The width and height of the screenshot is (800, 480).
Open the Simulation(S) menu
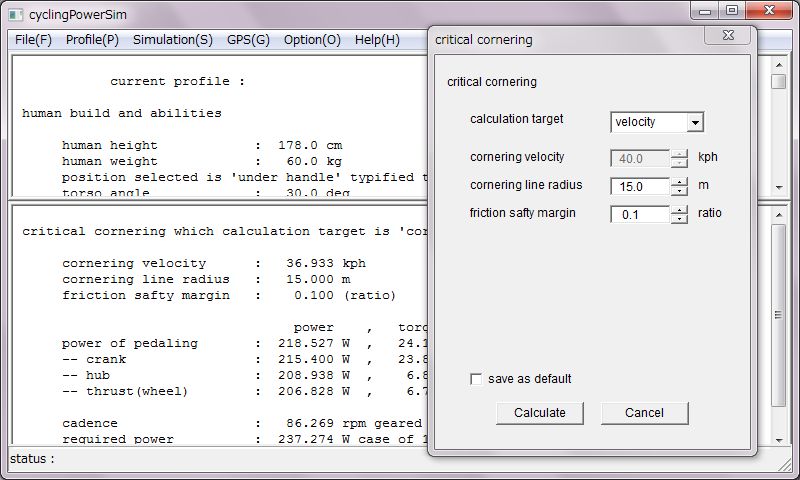pos(172,40)
